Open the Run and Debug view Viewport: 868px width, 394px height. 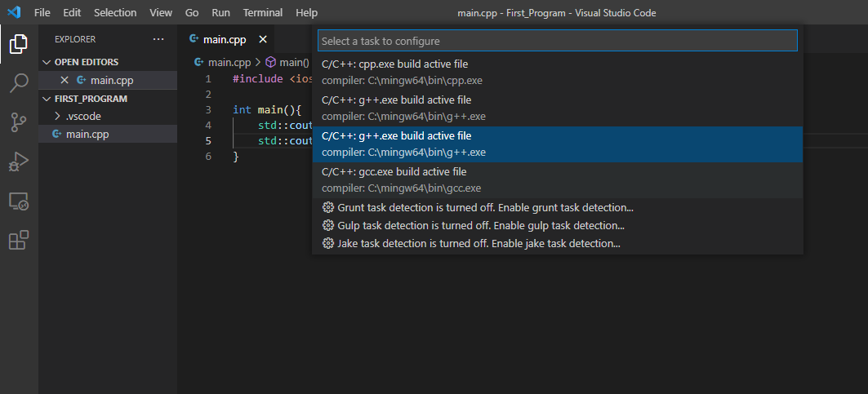[x=19, y=162]
